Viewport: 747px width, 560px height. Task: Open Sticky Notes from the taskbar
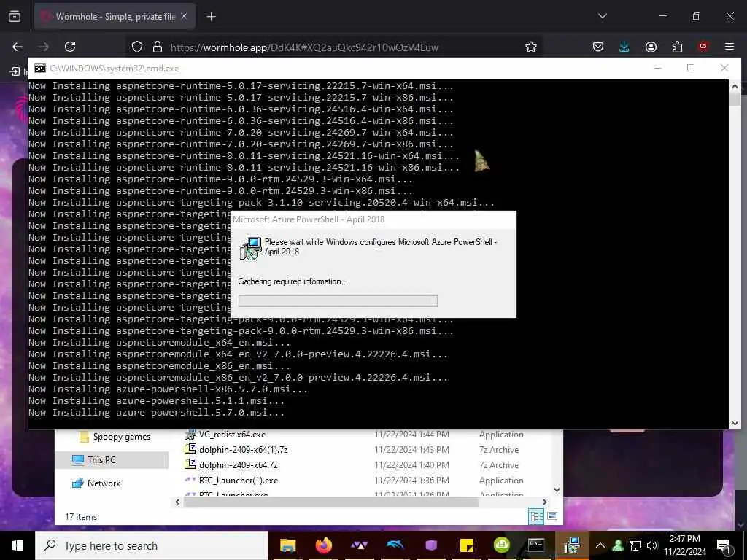(466, 545)
